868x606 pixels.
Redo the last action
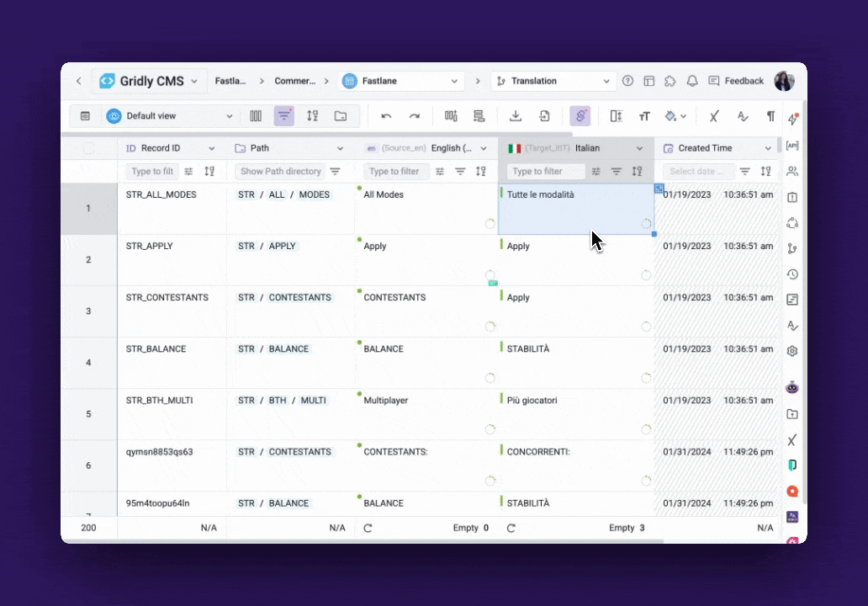click(415, 116)
